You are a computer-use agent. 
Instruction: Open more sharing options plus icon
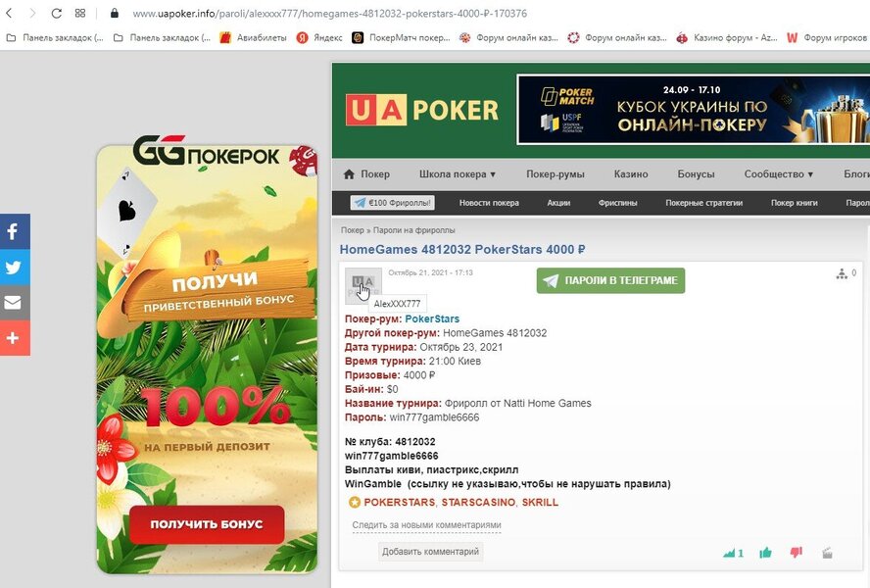pyautogui.click(x=15, y=337)
